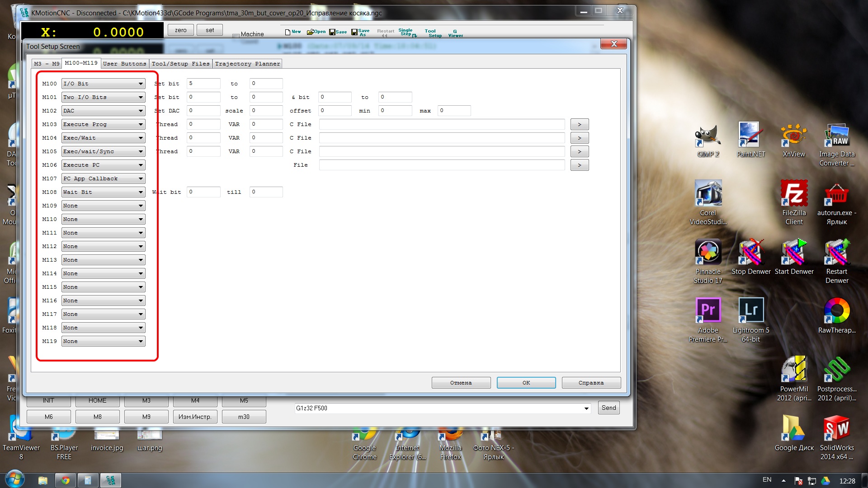Click the New file toolbar icon
The width and height of the screenshot is (868, 488).
click(x=292, y=32)
